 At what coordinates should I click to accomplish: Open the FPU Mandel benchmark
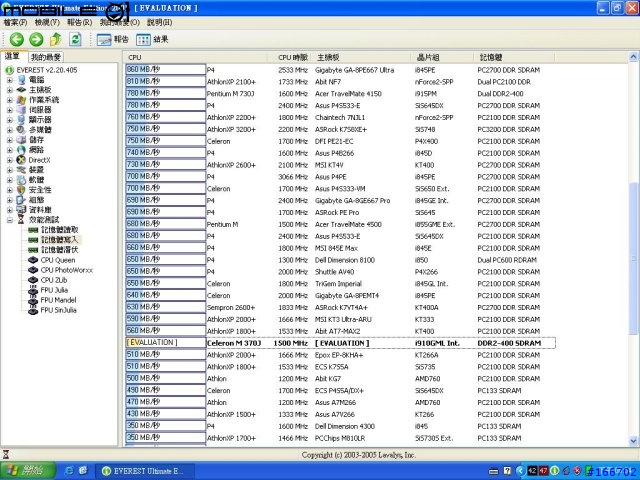[x=52, y=300]
